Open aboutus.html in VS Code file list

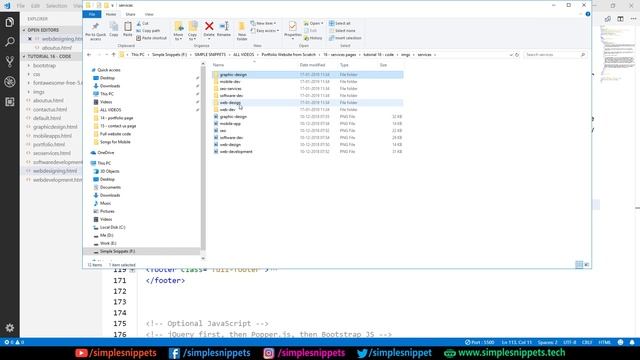point(48,100)
